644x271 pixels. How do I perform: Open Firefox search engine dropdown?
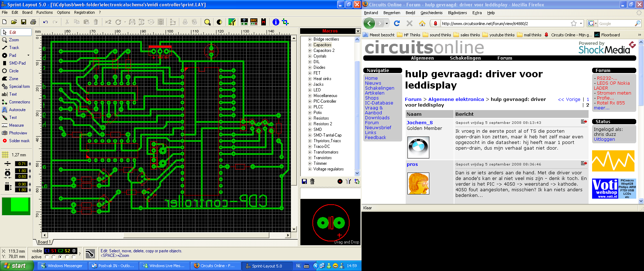click(x=592, y=23)
